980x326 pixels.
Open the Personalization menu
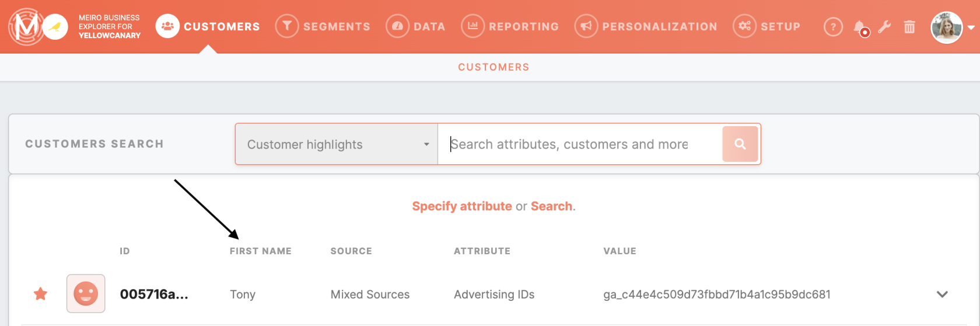pos(646,27)
